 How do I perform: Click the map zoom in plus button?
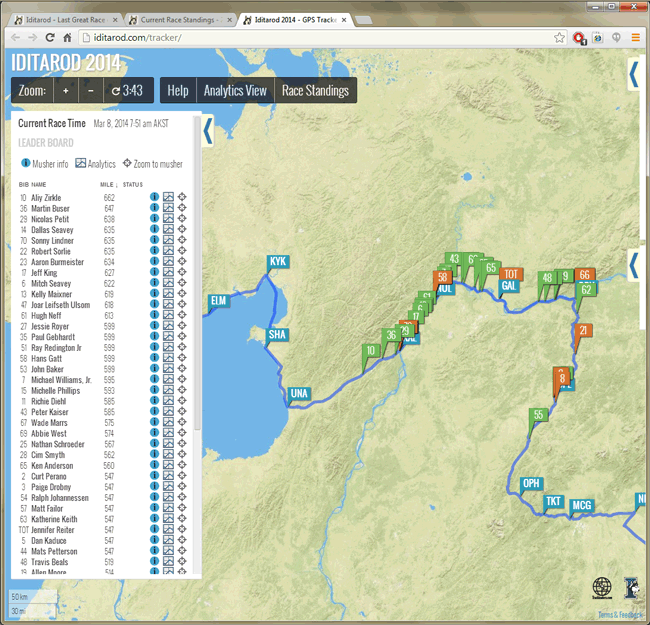(x=65, y=90)
